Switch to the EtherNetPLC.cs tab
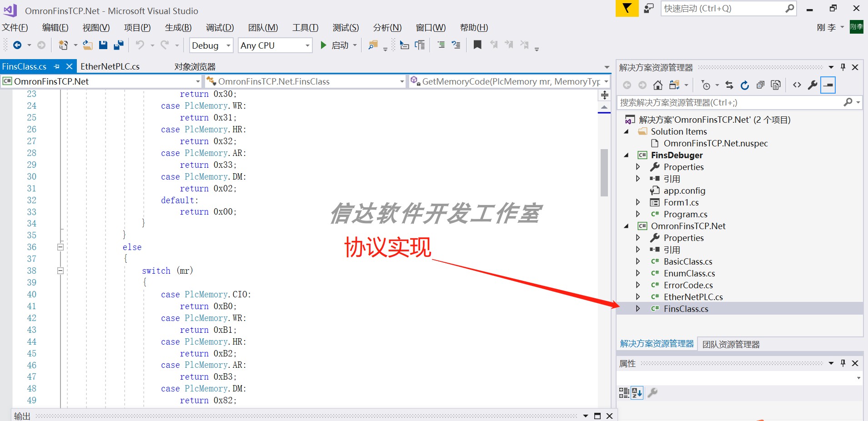 click(110, 66)
